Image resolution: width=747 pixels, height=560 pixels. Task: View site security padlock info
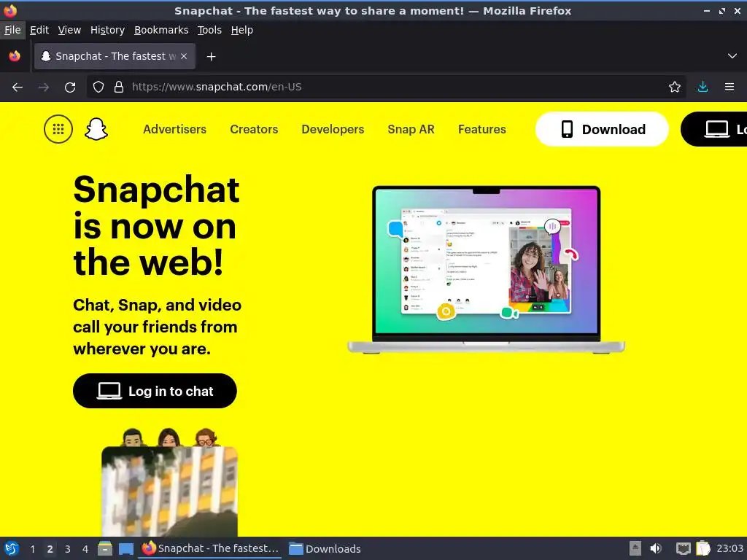click(119, 87)
